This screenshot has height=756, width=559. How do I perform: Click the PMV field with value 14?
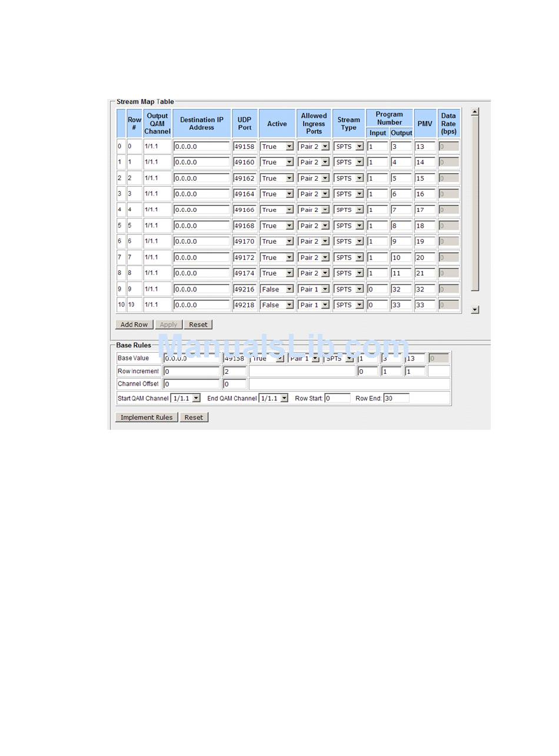pyautogui.click(x=425, y=162)
